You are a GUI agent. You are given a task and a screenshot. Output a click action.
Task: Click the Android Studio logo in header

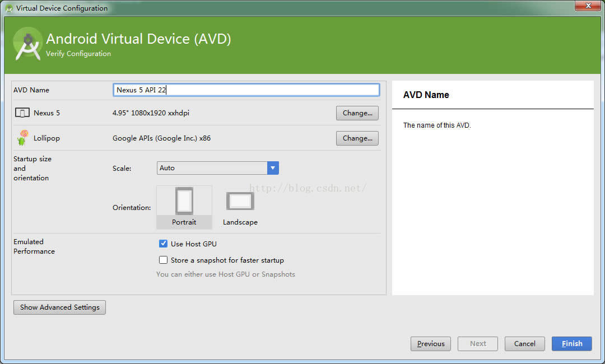[x=27, y=44]
